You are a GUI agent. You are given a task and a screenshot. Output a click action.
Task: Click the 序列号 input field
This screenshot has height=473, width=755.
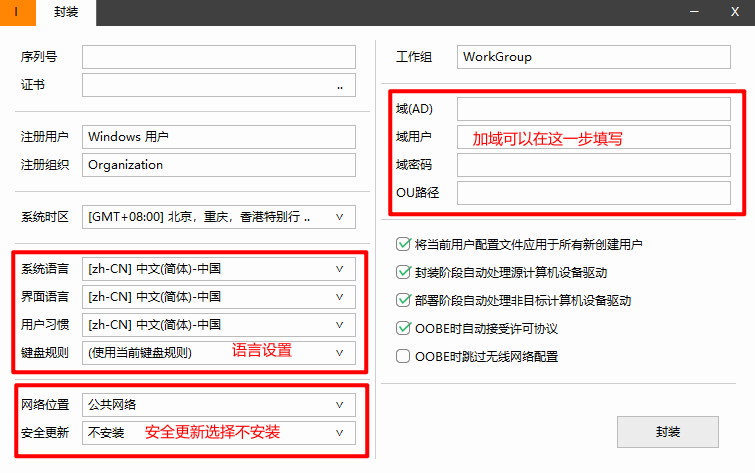(x=218, y=57)
